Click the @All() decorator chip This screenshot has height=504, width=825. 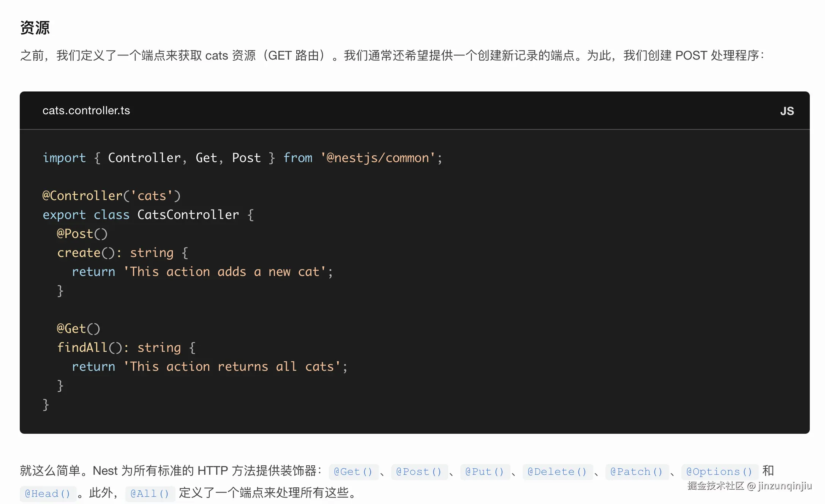click(150, 493)
